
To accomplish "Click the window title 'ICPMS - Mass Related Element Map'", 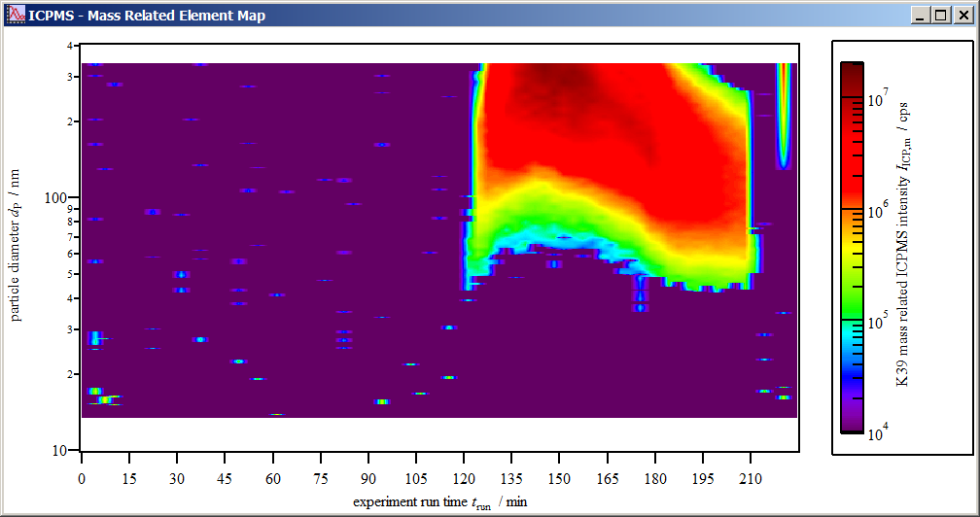I will click(x=147, y=16).
